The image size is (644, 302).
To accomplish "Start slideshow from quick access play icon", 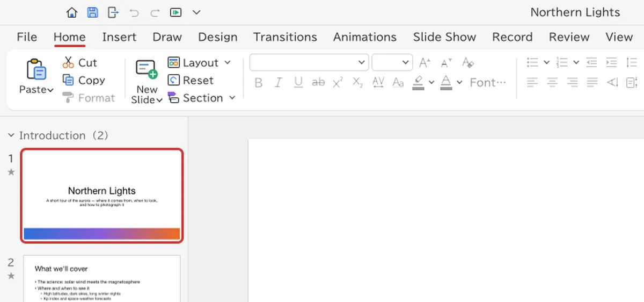I will tap(175, 12).
